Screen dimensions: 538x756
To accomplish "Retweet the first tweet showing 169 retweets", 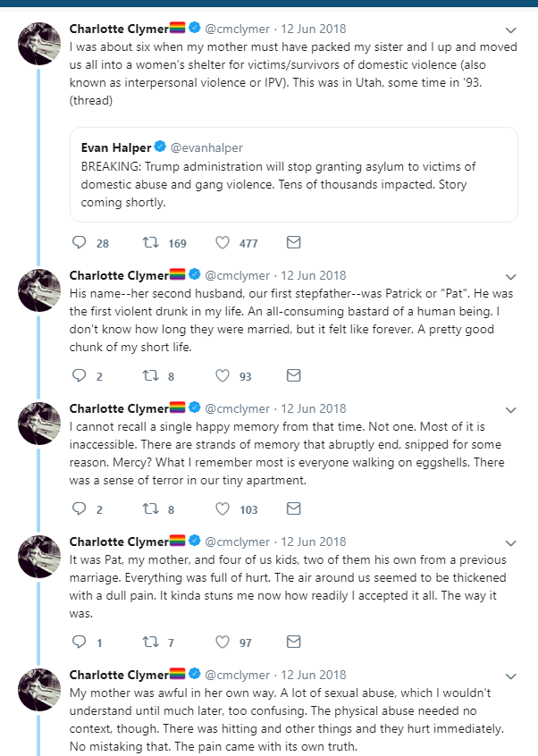I will tap(150, 242).
